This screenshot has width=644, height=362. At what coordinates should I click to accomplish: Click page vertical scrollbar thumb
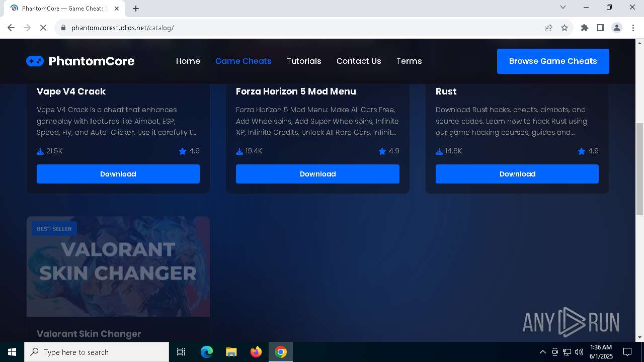[x=640, y=169]
